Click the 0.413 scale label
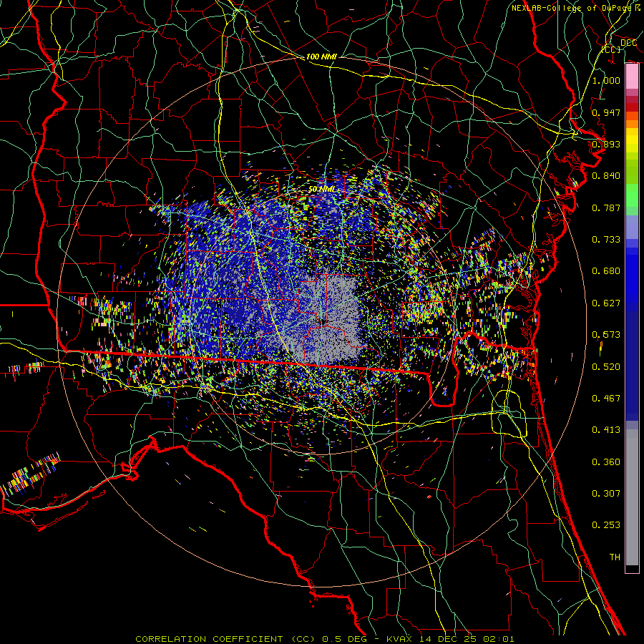 [606, 430]
